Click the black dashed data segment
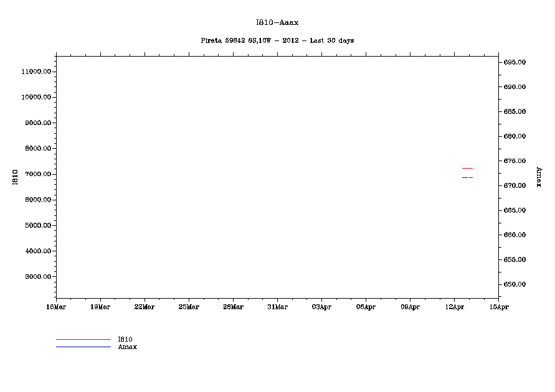Viewport: 555px width, 392px height. click(467, 178)
